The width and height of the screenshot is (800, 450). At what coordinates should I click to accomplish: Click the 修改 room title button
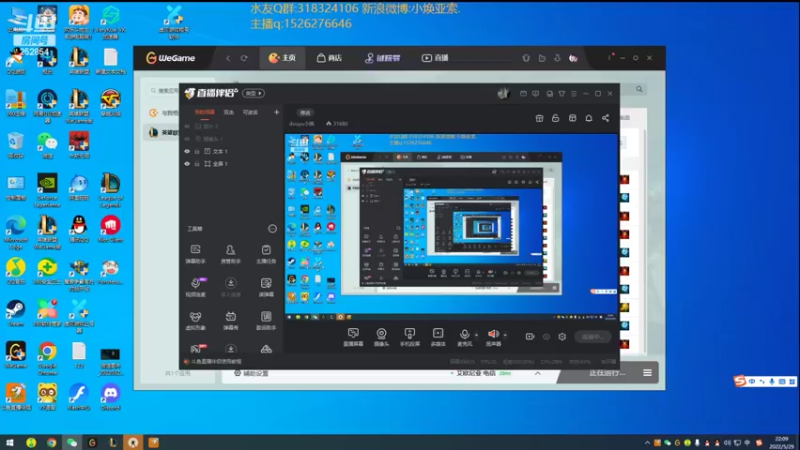coord(305,113)
